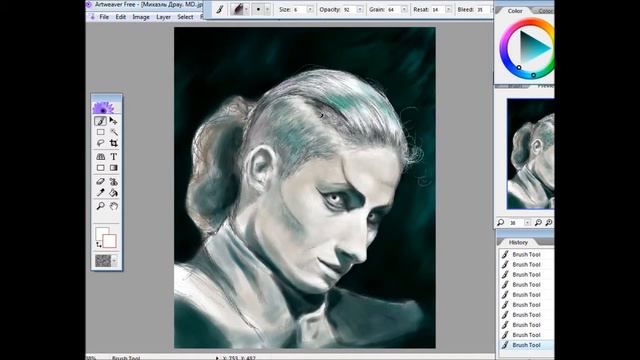Open the brush type picker dropdown

click(x=247, y=9)
